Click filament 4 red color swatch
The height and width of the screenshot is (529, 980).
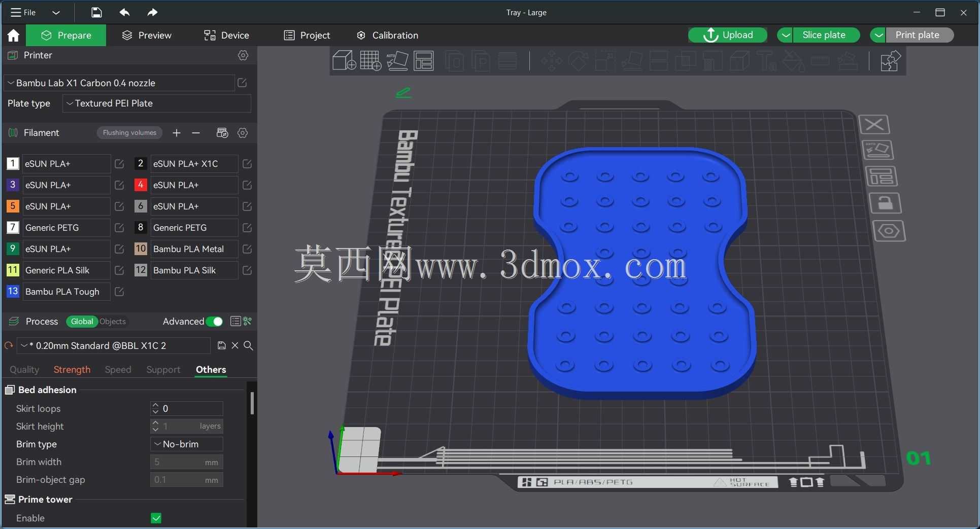[x=141, y=185]
